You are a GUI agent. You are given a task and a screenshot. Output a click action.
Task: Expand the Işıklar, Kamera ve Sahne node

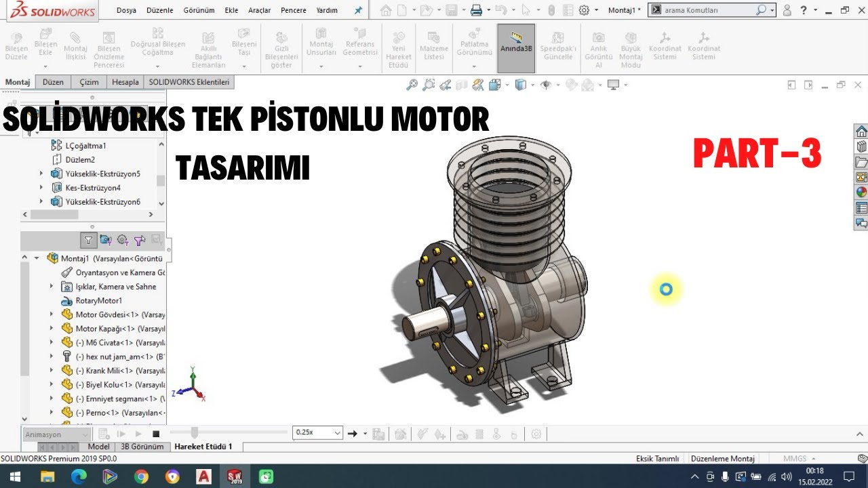[52, 287]
